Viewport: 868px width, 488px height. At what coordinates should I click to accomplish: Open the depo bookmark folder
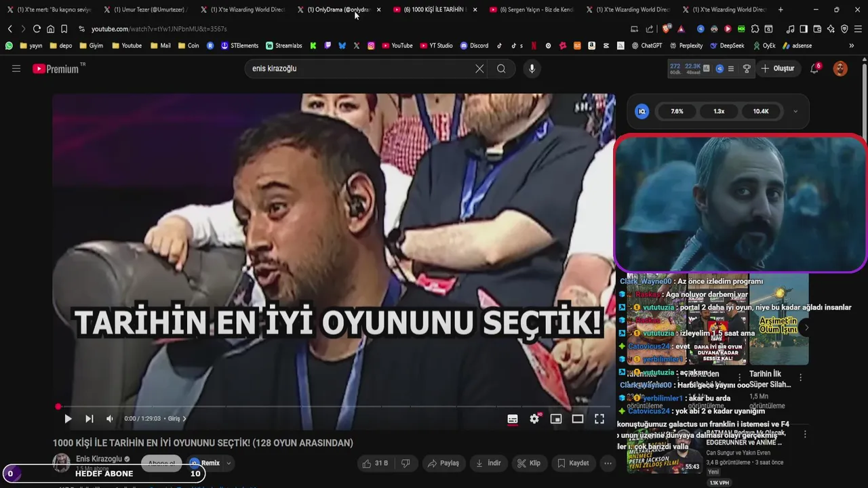tap(60, 45)
